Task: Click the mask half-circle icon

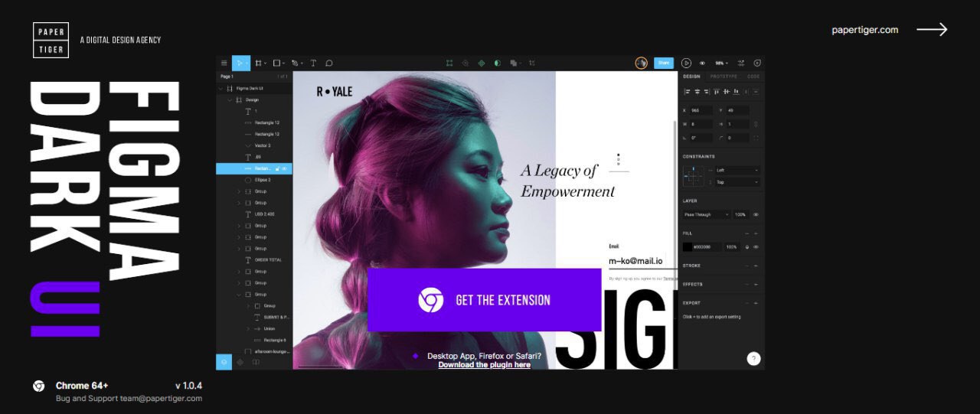Action: (498, 63)
